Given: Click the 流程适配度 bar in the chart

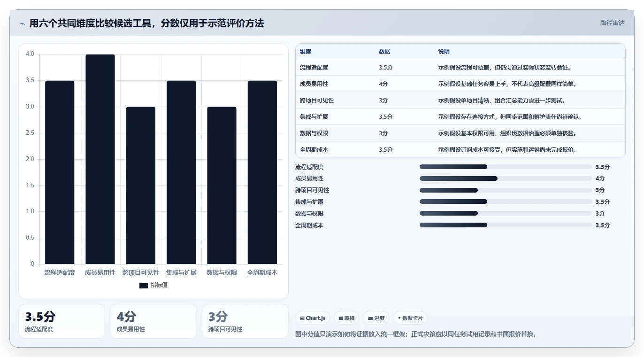Looking at the screenshot, I should click(x=60, y=172).
